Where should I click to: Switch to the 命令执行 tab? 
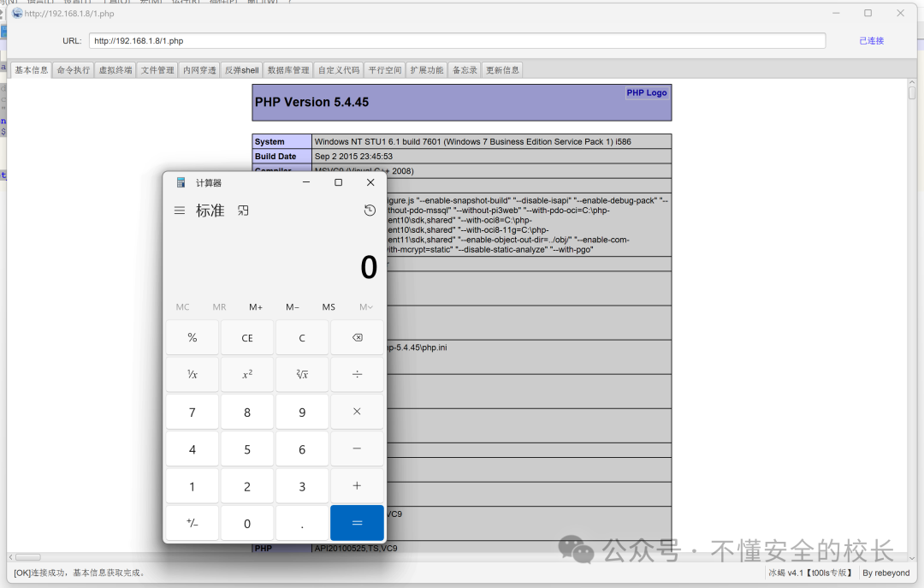pos(73,70)
